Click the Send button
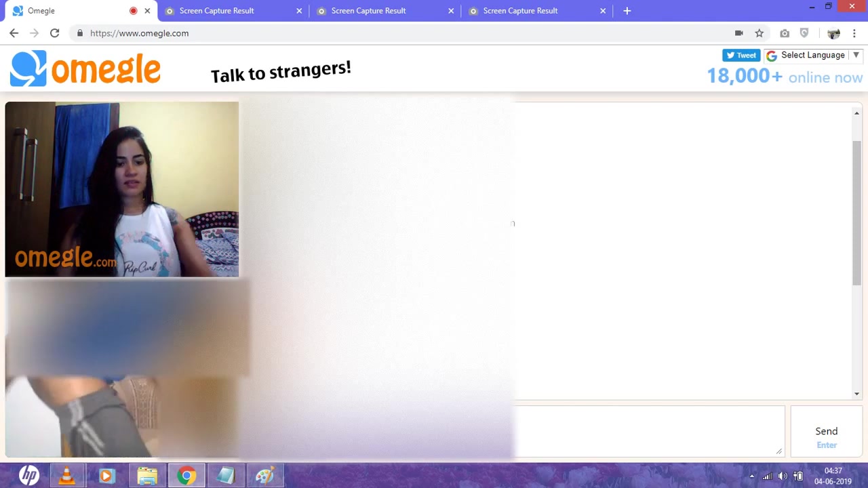Screen dimensions: 868x488 pyautogui.click(x=826, y=432)
